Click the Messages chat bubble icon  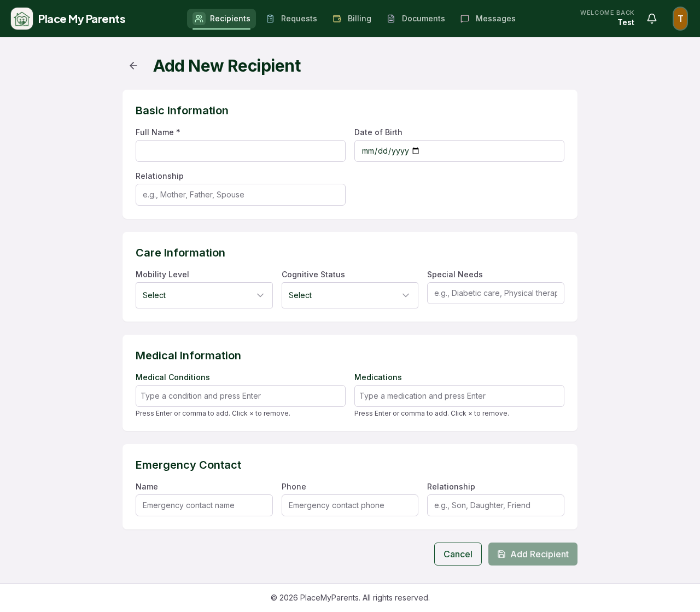point(465,19)
